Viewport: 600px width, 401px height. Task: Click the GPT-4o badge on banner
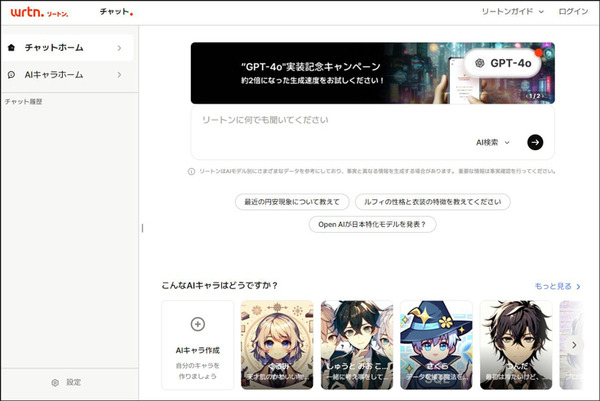pos(504,63)
